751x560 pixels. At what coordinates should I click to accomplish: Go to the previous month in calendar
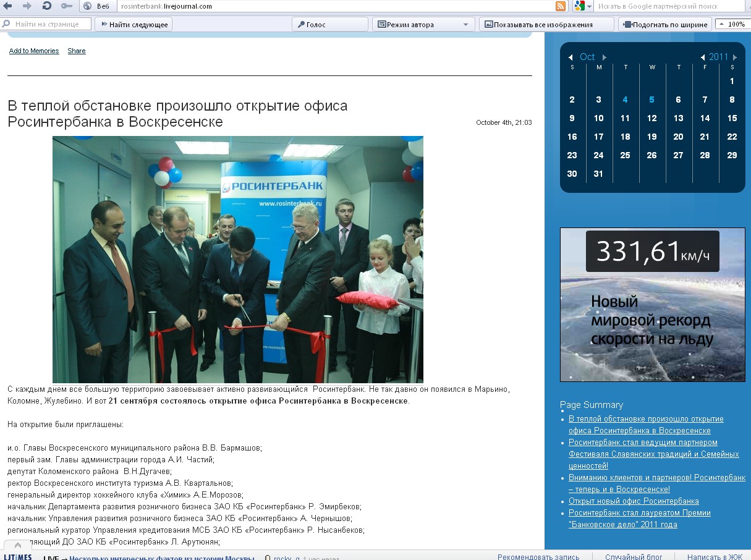(571, 57)
